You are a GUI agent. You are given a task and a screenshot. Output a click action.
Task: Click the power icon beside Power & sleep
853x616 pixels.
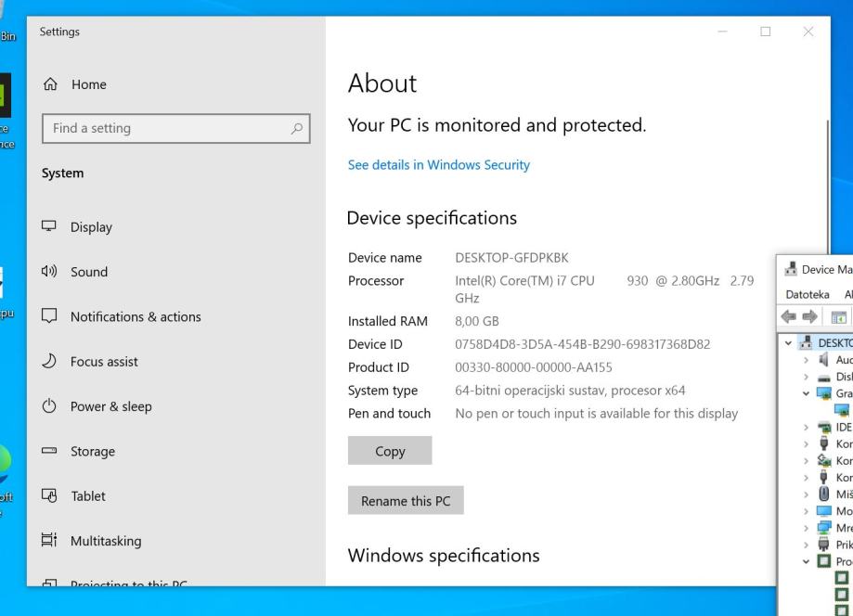click(x=50, y=406)
